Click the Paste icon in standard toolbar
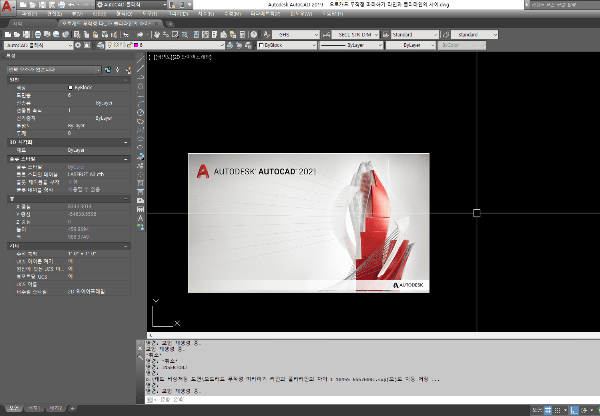This screenshot has height=416, width=600. (x=95, y=34)
